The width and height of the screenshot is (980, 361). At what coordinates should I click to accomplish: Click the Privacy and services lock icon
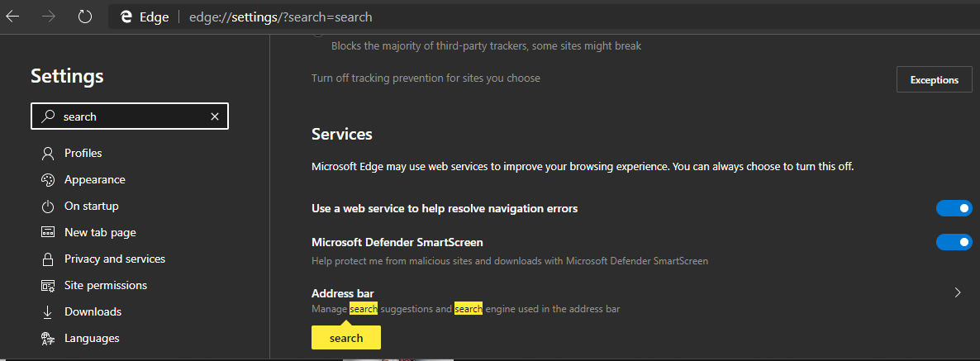pyautogui.click(x=48, y=259)
